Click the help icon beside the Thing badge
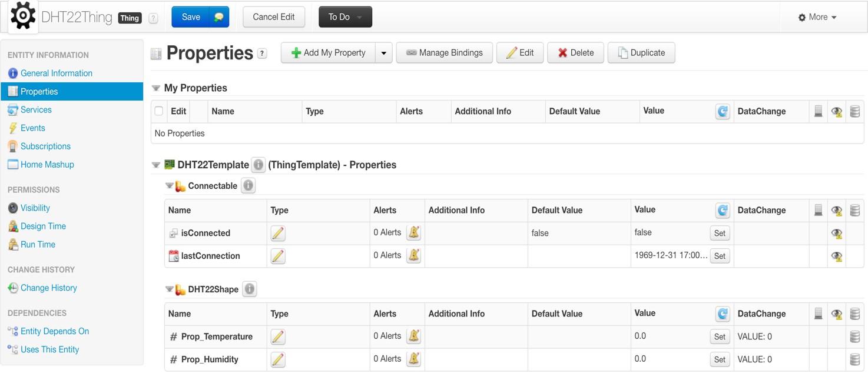The height and width of the screenshot is (380, 868). click(153, 18)
